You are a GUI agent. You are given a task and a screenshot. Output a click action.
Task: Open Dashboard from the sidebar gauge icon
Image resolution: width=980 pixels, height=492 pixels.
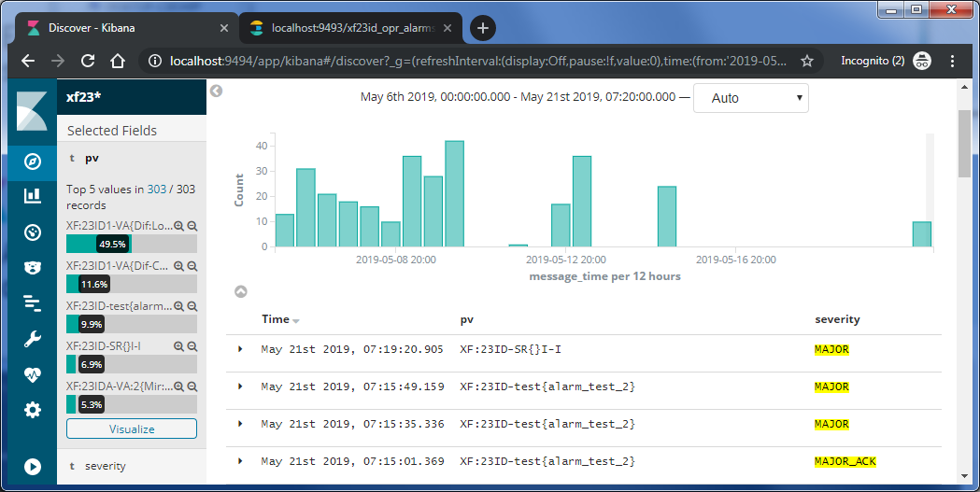[x=32, y=232]
